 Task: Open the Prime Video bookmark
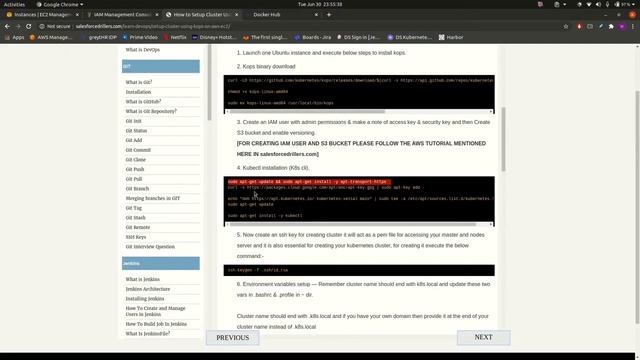point(140,37)
